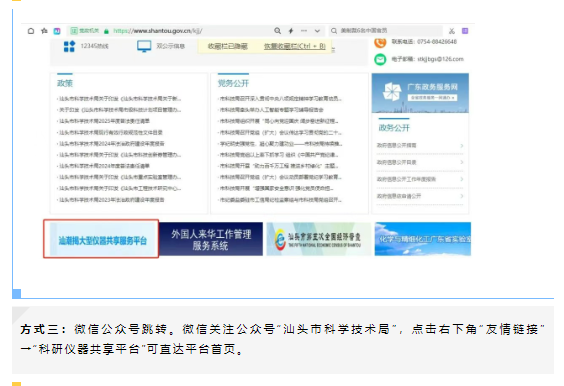The height and width of the screenshot is (386, 564).
Task: Click chevron next to 政府信息公开指南
Action: coord(461,146)
